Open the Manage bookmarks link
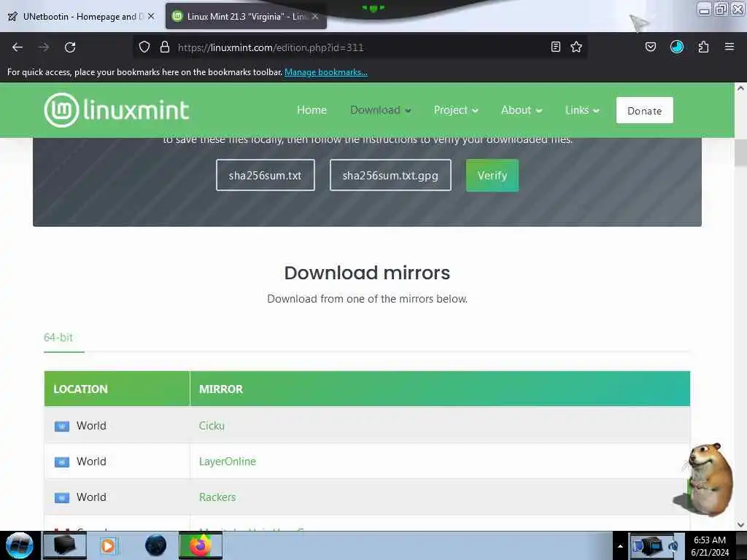Viewport: 747px width, 560px height. [x=326, y=72]
